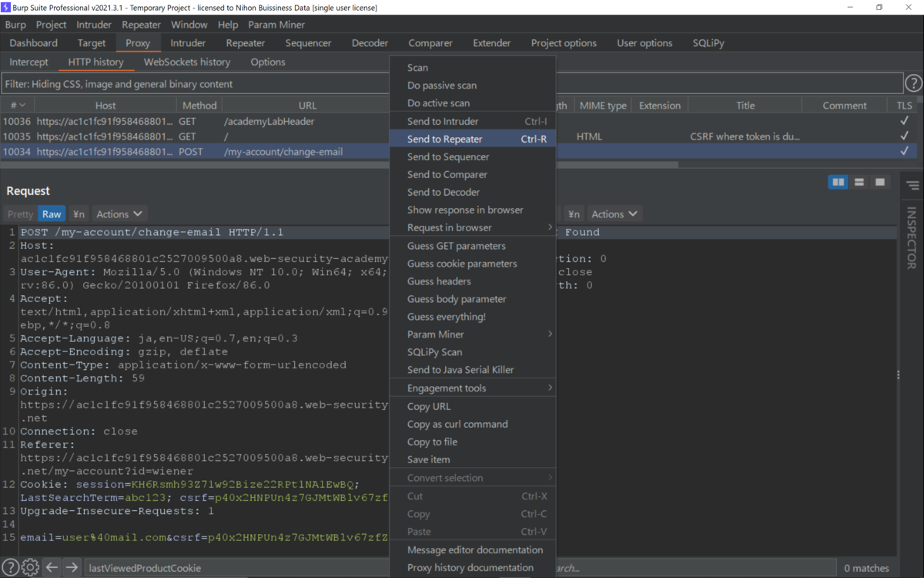
Task: Select Guess body parameter
Action: click(473, 299)
